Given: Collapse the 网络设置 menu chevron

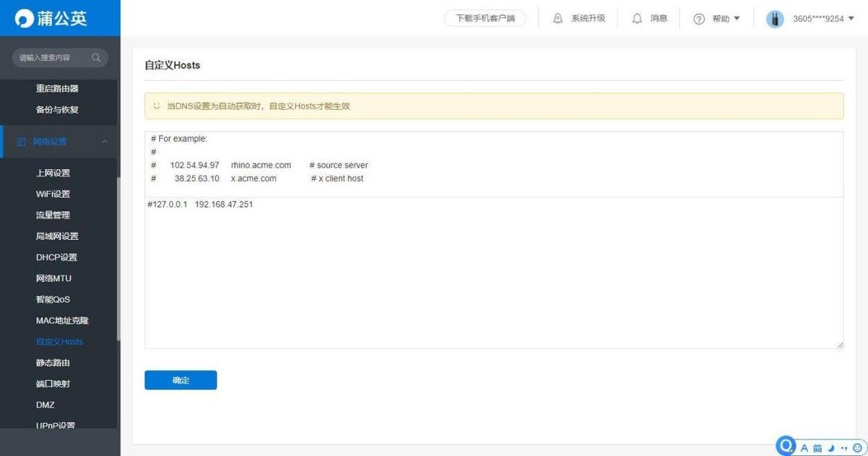Looking at the screenshot, I should (105, 142).
